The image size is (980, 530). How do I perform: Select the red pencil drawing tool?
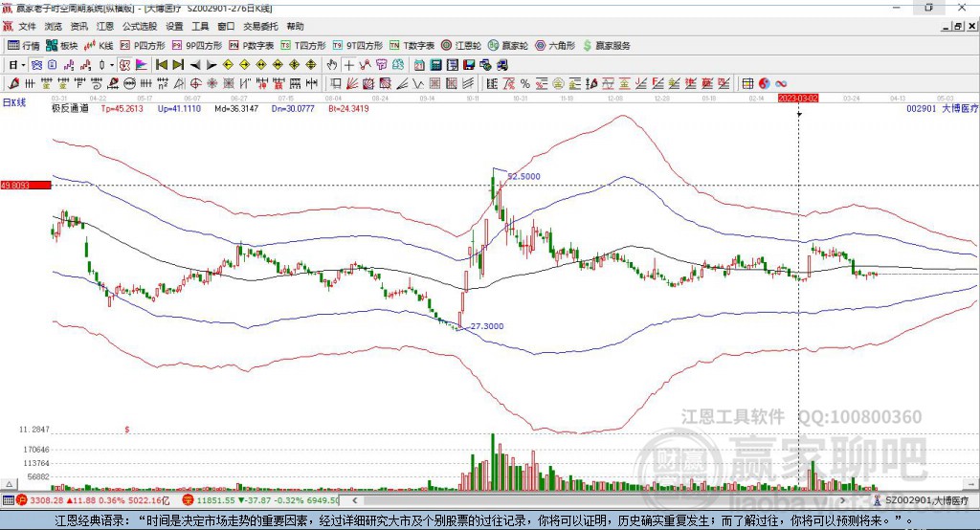(x=13, y=84)
